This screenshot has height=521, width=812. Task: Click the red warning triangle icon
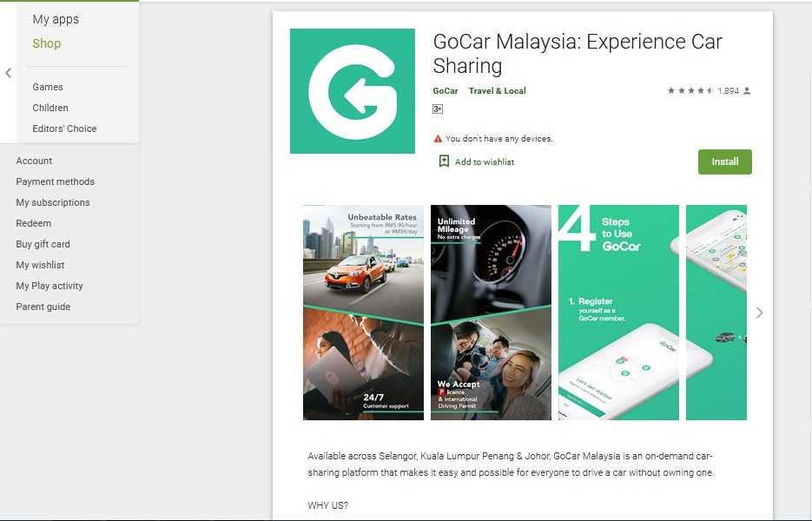[438, 139]
